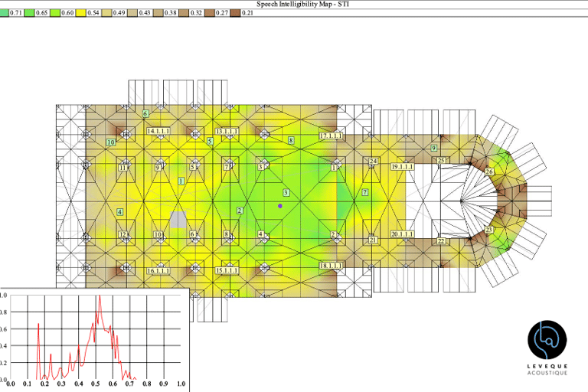The height and width of the screenshot is (392, 588).
Task: Click green receiver marker 6
Action: [x=145, y=113]
